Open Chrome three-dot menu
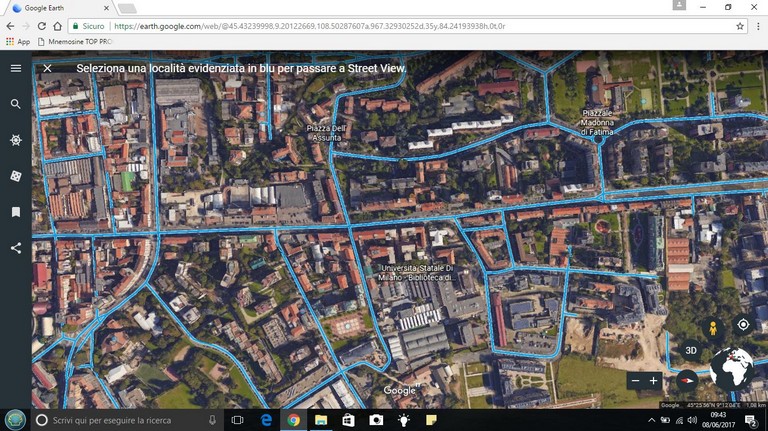Image resolution: width=768 pixels, height=431 pixels. pyautogui.click(x=758, y=26)
